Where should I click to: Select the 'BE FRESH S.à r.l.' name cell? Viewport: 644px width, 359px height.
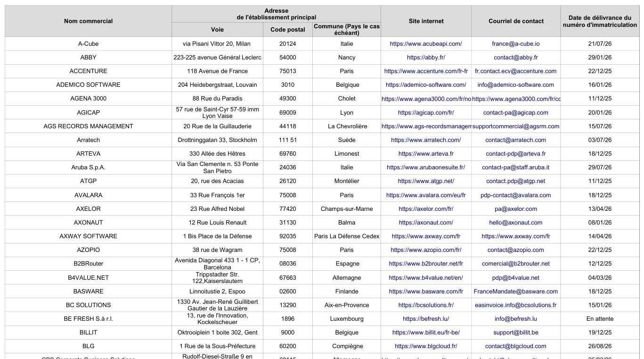coord(89,319)
